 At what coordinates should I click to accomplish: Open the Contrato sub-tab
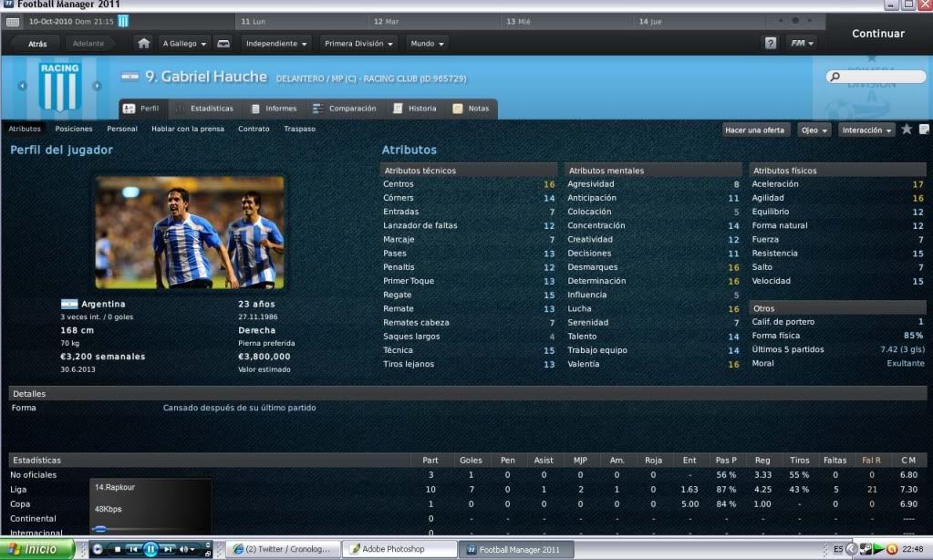tap(254, 129)
